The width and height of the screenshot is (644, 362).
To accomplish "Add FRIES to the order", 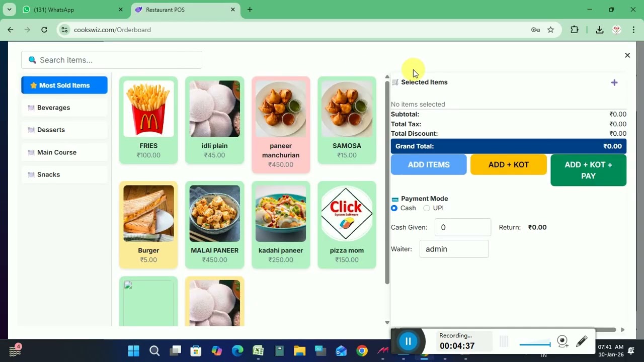I will tap(148, 120).
